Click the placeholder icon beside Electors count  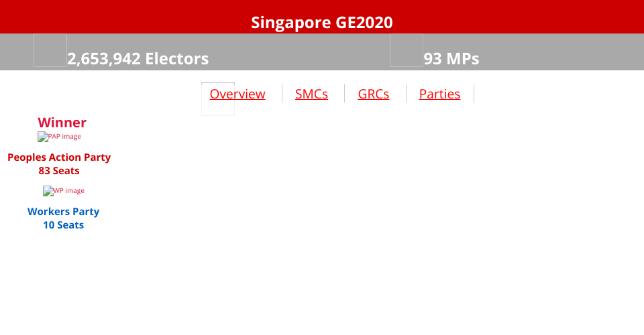click(50, 50)
